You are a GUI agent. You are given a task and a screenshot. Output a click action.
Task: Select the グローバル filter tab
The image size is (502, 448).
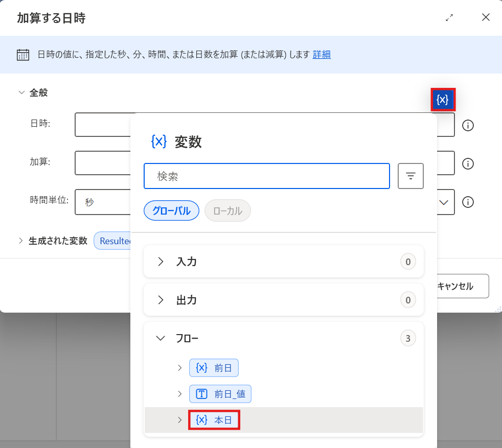(x=171, y=210)
